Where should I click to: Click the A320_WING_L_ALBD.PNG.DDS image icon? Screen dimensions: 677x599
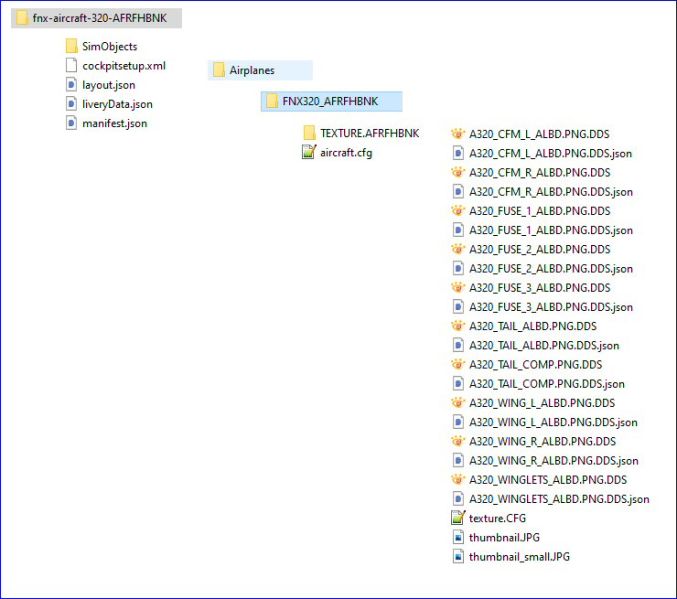click(x=458, y=403)
